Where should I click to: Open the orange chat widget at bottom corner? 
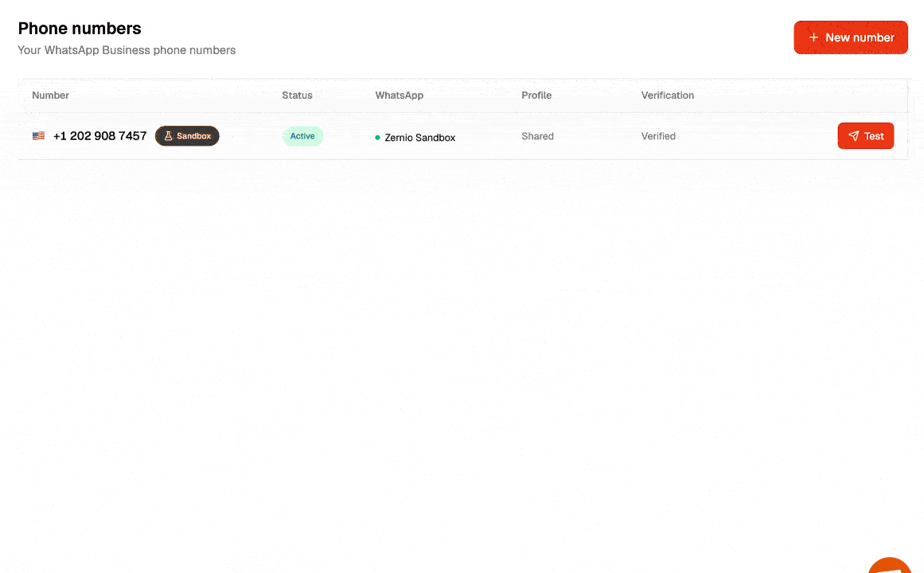tap(891, 566)
